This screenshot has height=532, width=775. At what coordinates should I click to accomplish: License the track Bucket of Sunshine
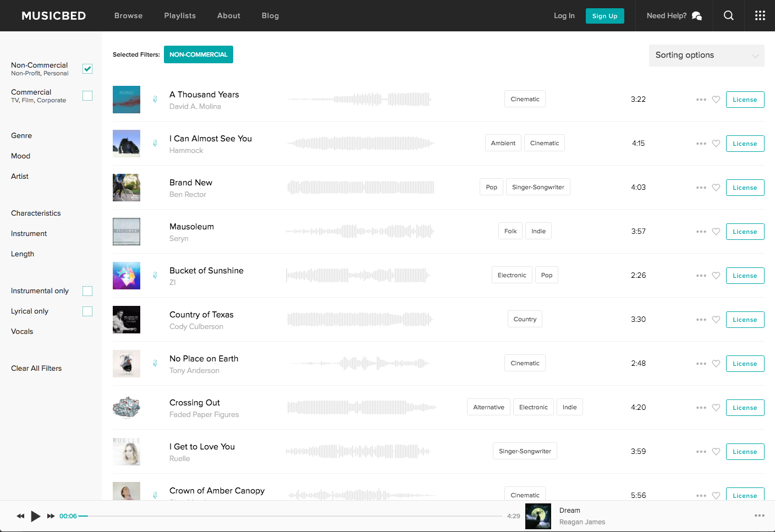pyautogui.click(x=745, y=276)
